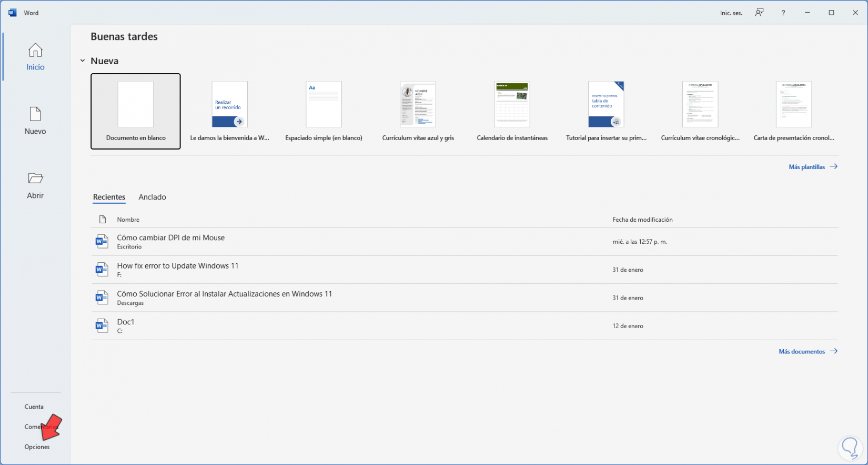
Task: Open the feedback person icon in title bar
Action: 759,13
